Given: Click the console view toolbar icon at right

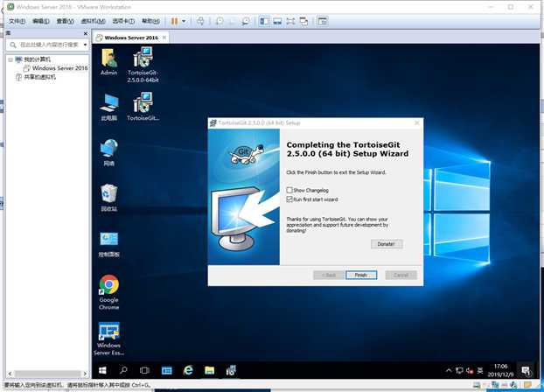Looking at the screenshot, I should 323,22.
